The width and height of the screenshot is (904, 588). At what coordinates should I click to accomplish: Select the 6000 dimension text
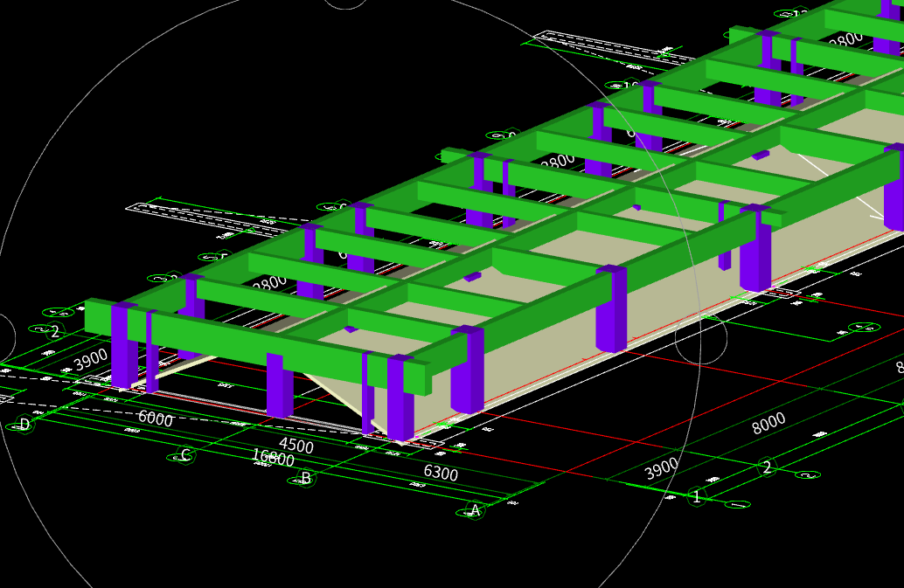156,419
